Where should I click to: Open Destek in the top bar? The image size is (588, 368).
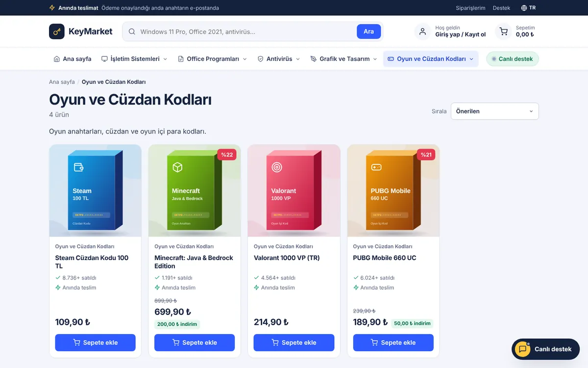click(x=501, y=8)
